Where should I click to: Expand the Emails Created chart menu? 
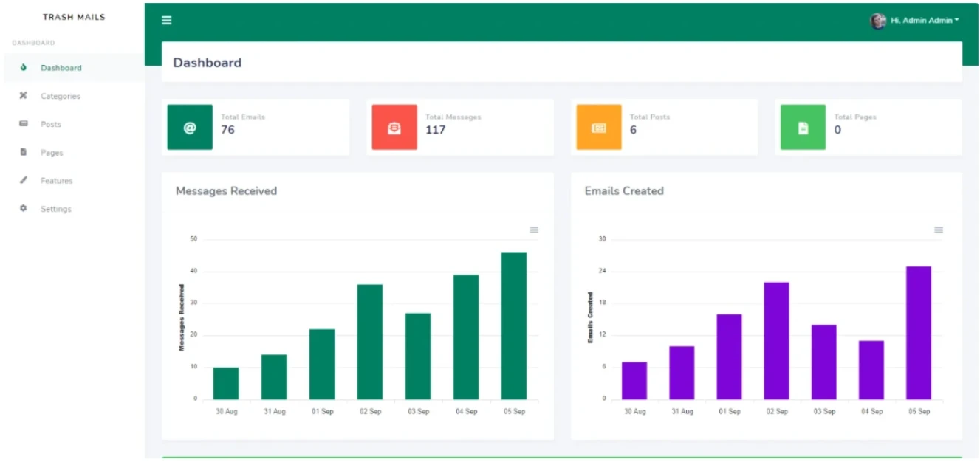[x=939, y=230]
